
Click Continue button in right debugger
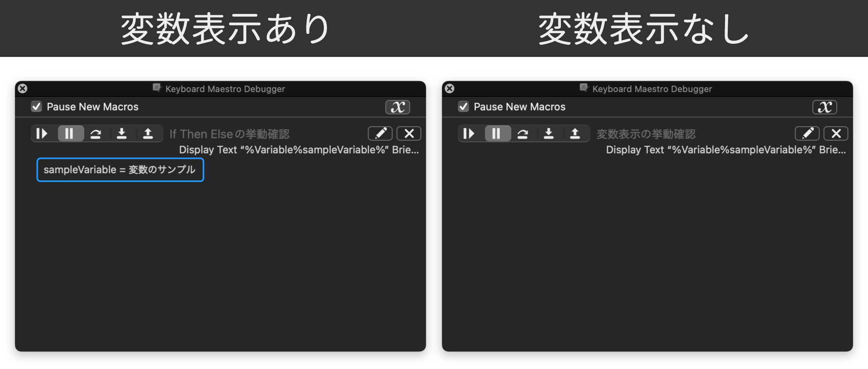469,133
